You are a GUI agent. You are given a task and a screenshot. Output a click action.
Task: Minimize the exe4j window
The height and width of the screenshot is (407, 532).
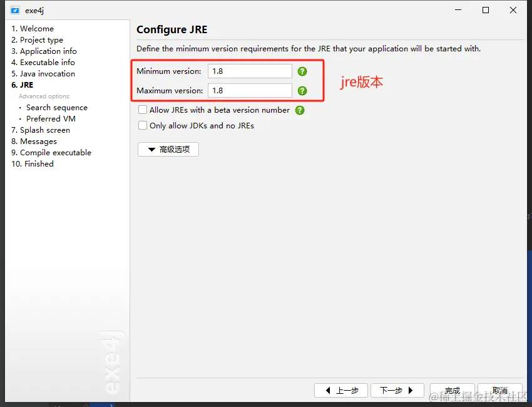[x=458, y=10]
